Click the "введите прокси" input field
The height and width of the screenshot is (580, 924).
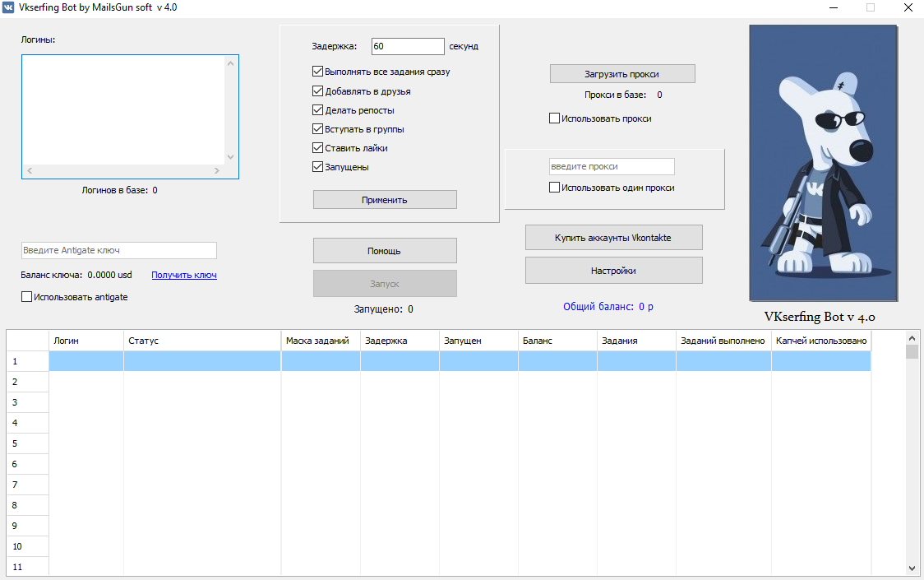[x=612, y=166]
